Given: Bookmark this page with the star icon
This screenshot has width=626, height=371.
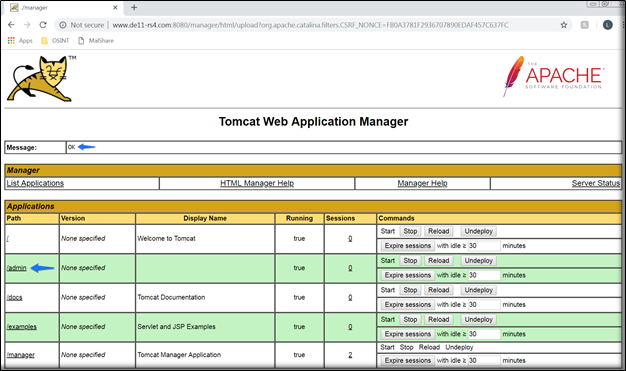Looking at the screenshot, I should point(563,25).
